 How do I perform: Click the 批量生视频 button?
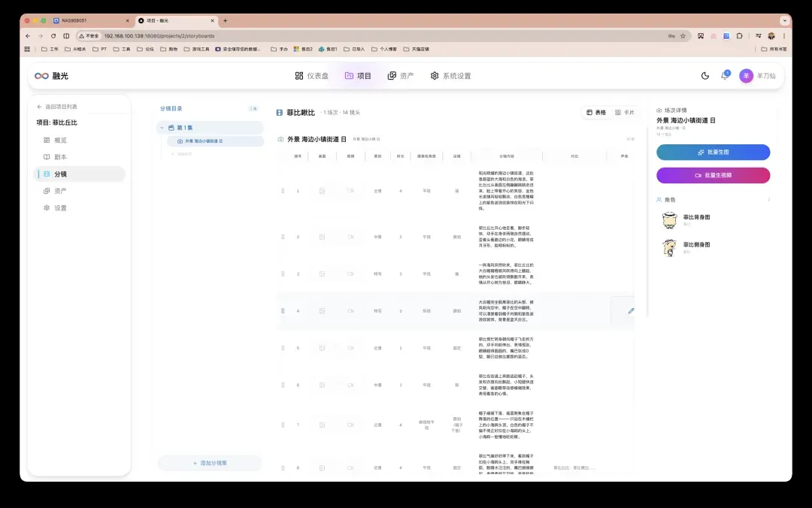pos(713,176)
